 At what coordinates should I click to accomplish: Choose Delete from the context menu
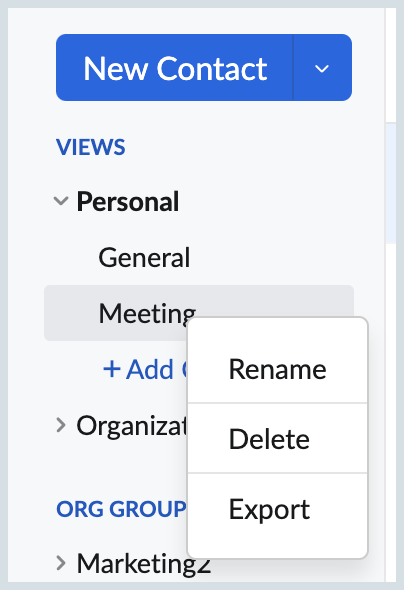point(278,439)
